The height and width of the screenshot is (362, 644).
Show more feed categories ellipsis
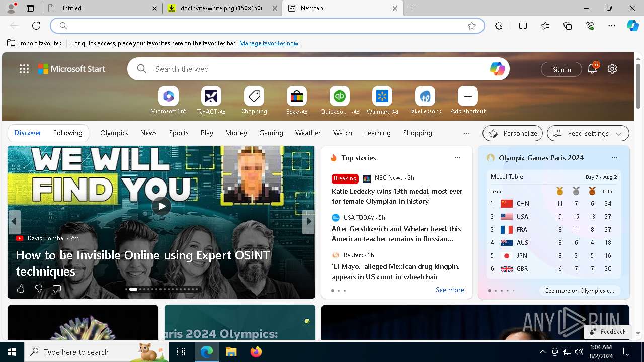(466, 133)
